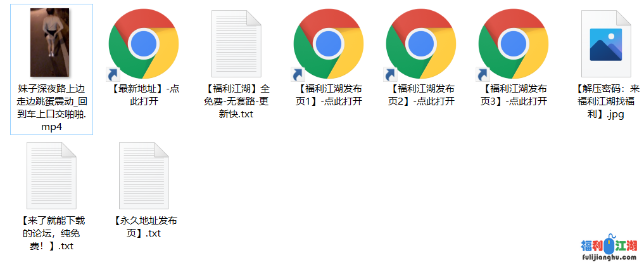The image size is (644, 267).
Task: Click the 福利江湖发布页2 Chrome shortcut icon
Action: click(x=421, y=44)
